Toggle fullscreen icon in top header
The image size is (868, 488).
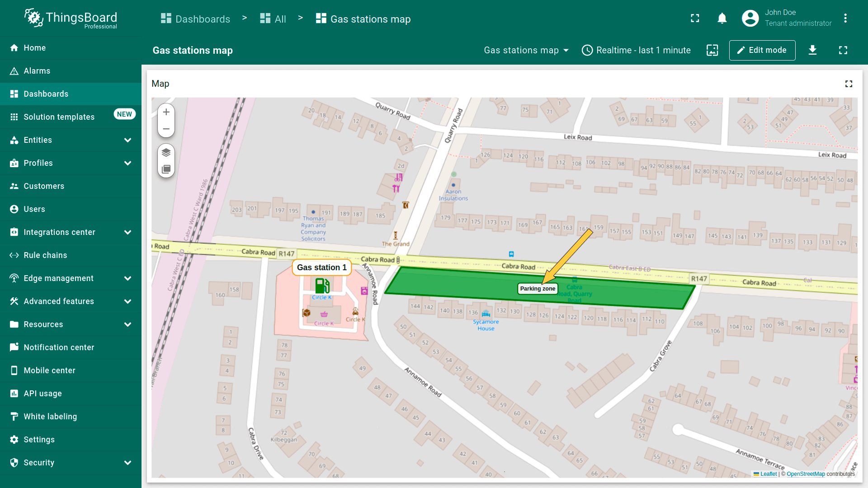click(x=695, y=19)
